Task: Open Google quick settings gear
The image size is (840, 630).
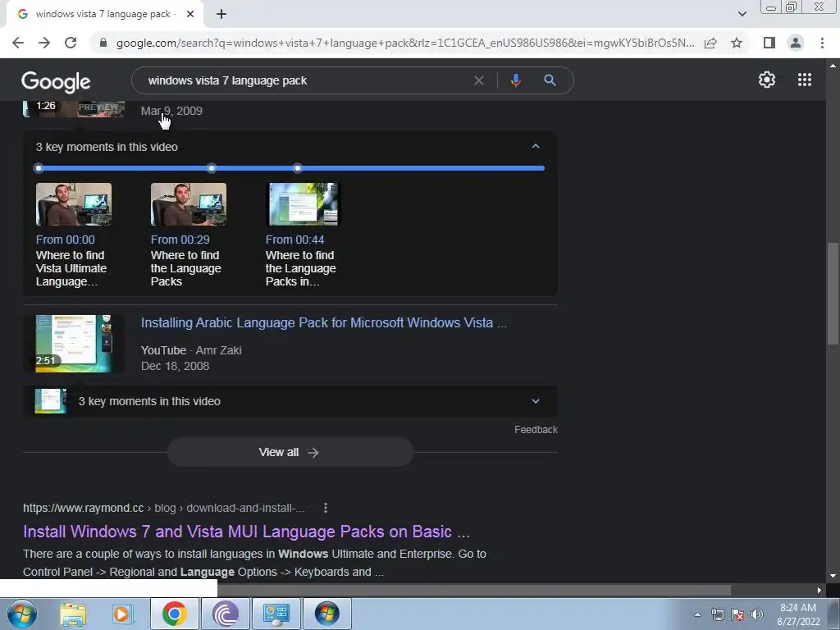Action: 767,80
